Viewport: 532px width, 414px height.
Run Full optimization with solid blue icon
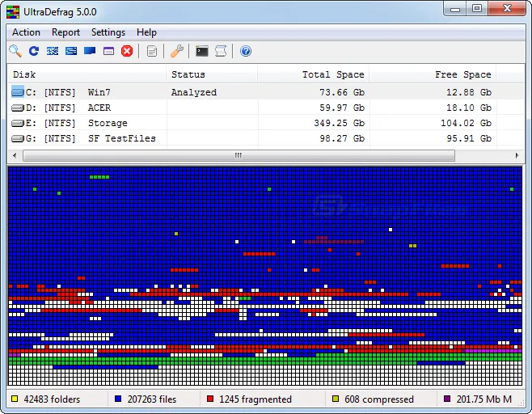click(x=90, y=51)
